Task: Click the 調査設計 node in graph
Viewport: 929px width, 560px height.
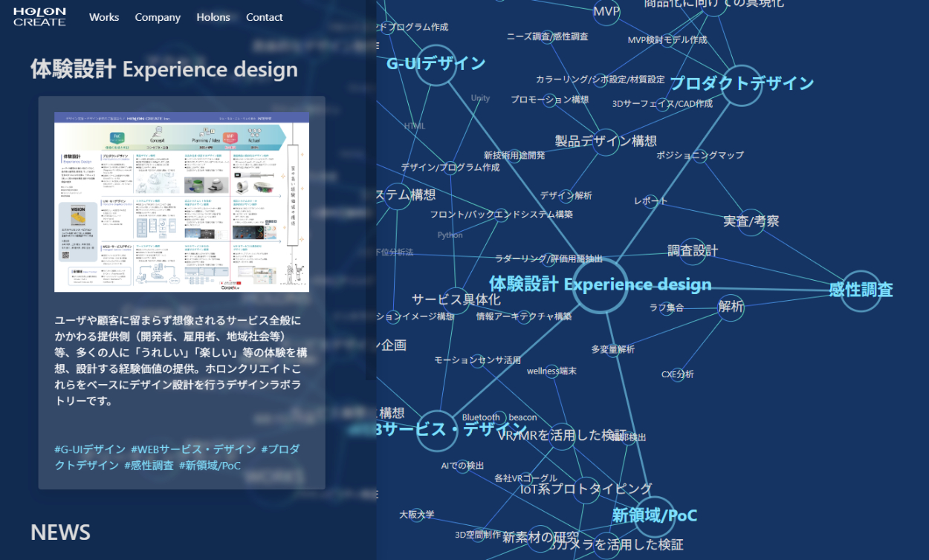Action: [693, 251]
